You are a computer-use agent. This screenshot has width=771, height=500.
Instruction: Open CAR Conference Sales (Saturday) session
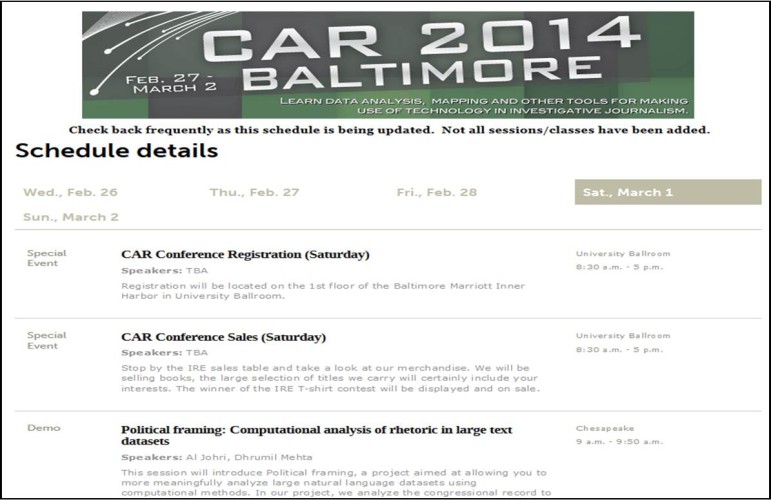[x=224, y=337]
